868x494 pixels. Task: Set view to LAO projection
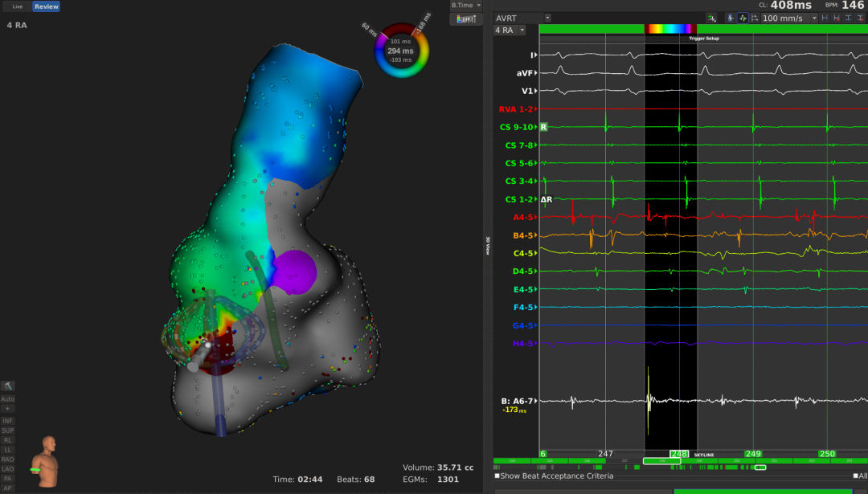[x=7, y=468]
